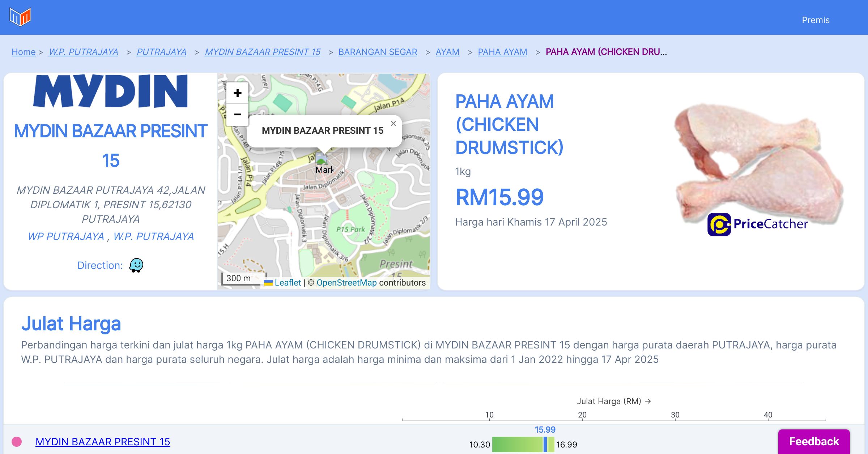868x454 pixels.
Task: Open BARANGAN SEGAR category breadcrumb
Action: tap(378, 52)
